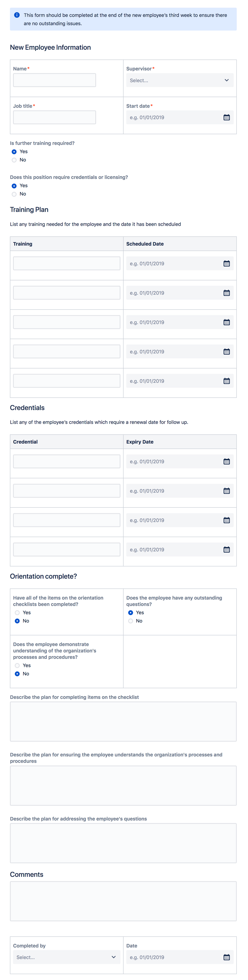Open the calendar next to Completed by
This screenshot has height=980, width=248.
227,957
